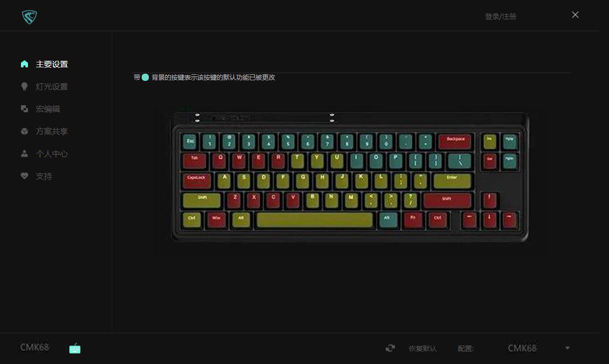Open personal center via the person icon
The width and height of the screenshot is (609, 364).
point(24,154)
